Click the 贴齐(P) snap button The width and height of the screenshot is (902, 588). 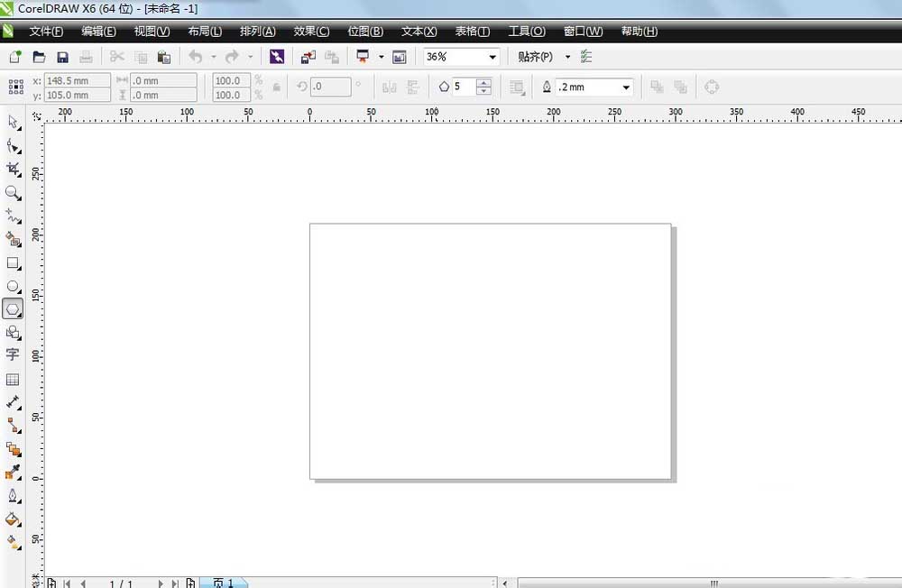click(x=535, y=57)
